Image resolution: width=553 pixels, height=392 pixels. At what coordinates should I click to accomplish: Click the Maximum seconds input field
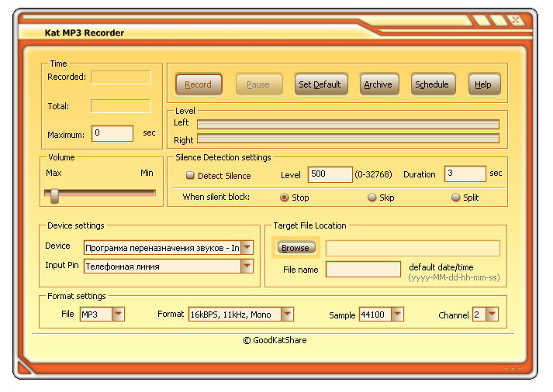pos(112,133)
